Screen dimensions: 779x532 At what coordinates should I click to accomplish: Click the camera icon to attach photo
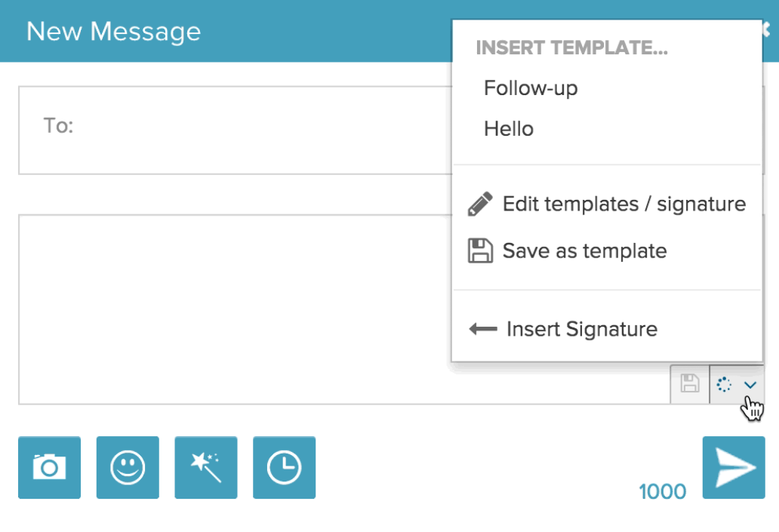[49, 467]
